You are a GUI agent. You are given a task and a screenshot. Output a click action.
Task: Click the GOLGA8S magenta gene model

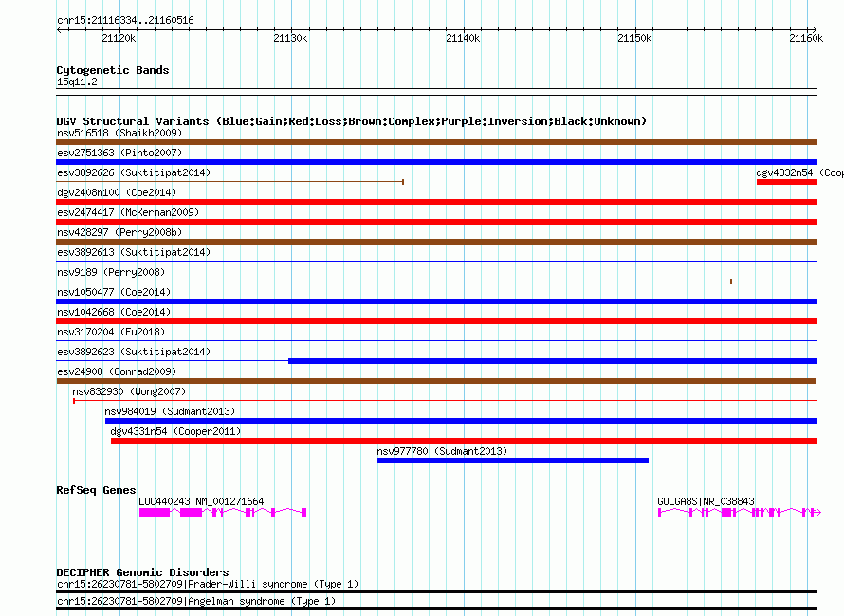[739, 513]
